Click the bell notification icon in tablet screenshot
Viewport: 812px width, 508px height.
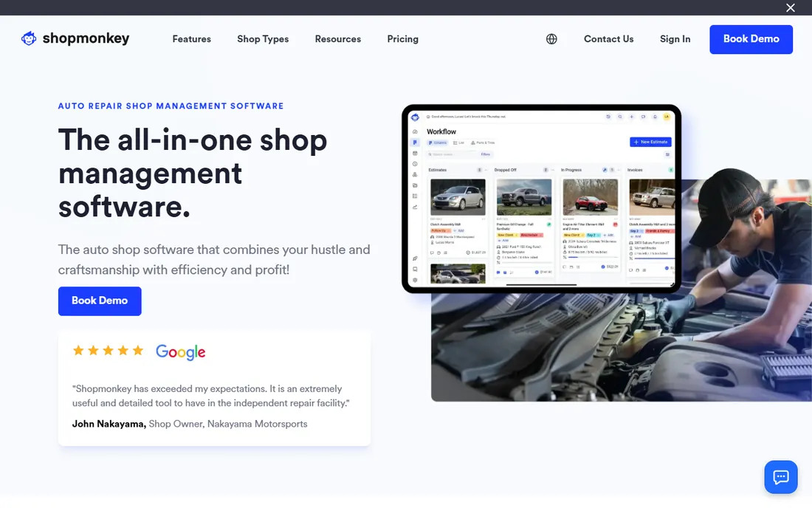[x=655, y=117]
